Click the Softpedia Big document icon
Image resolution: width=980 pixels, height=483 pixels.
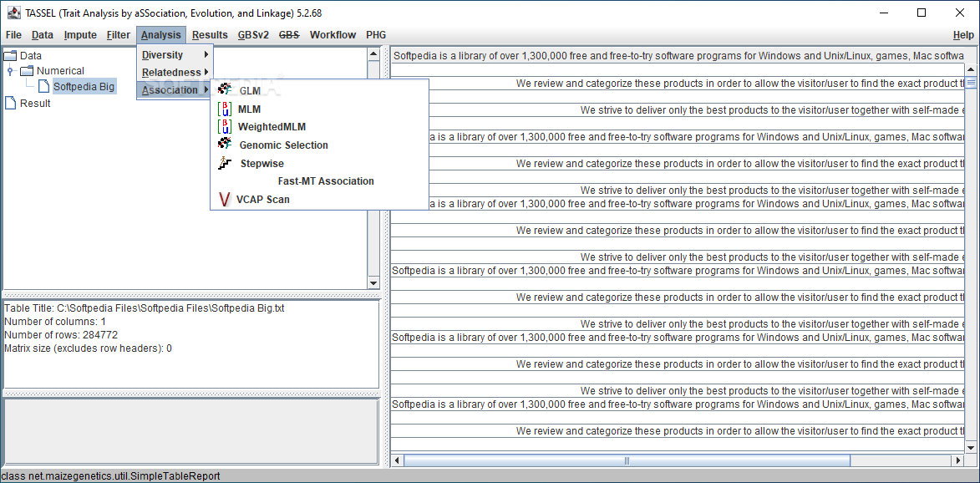[x=43, y=86]
